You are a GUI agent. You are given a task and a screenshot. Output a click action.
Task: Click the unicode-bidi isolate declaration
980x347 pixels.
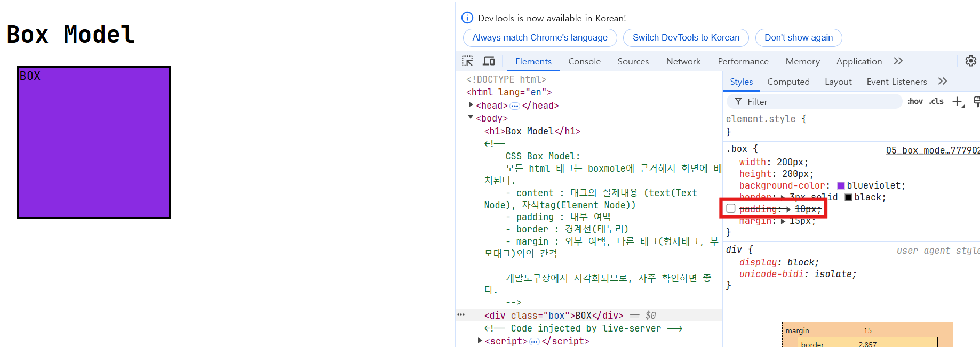pyautogui.click(x=798, y=274)
